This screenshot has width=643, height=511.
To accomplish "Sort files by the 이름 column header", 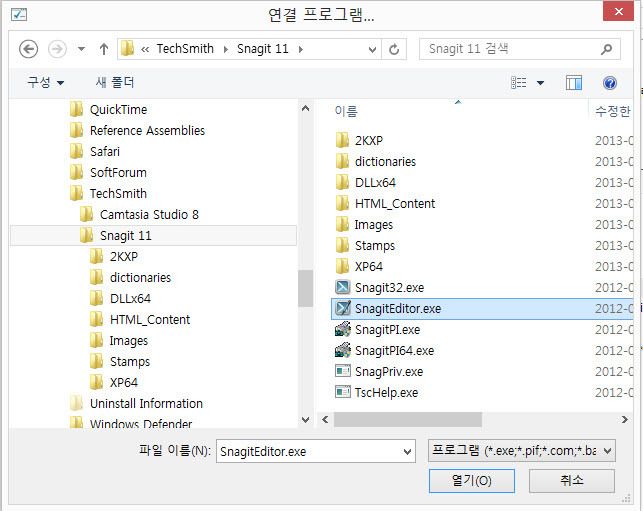I will coord(346,111).
